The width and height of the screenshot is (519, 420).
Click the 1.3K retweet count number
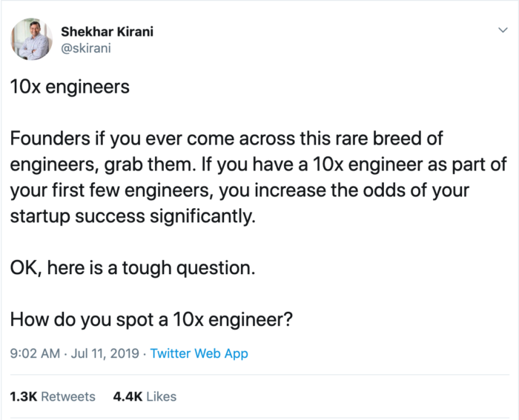[x=24, y=396]
